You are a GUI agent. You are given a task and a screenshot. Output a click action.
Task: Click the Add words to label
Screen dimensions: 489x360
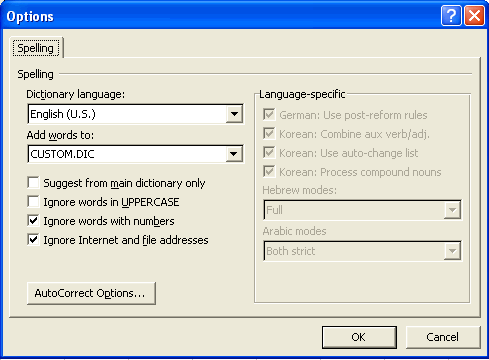60,135
